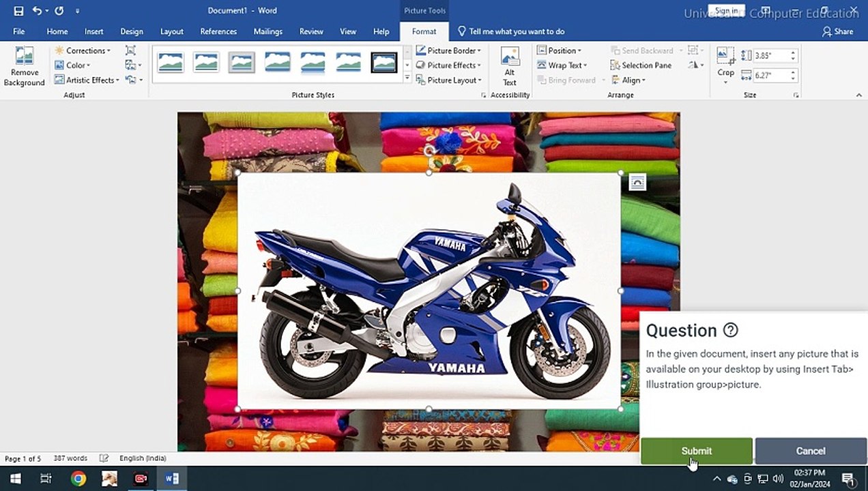The image size is (868, 491).
Task: Select the Picture Tools Format tab
Action: 424,31
